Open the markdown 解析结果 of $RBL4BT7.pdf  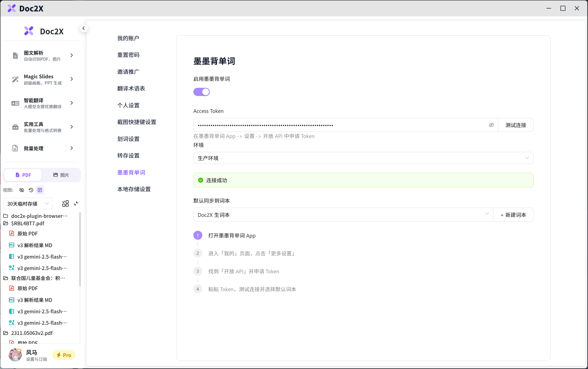pos(35,245)
